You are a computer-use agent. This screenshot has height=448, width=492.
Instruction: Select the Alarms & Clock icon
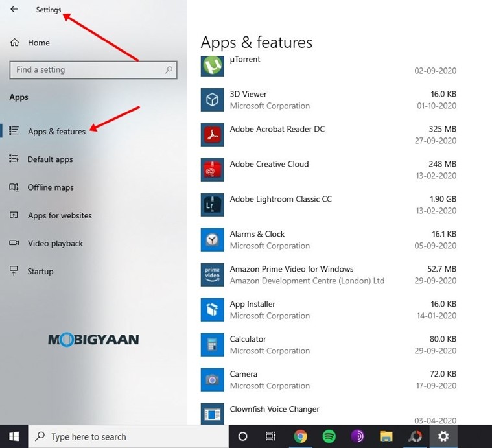[213, 240]
